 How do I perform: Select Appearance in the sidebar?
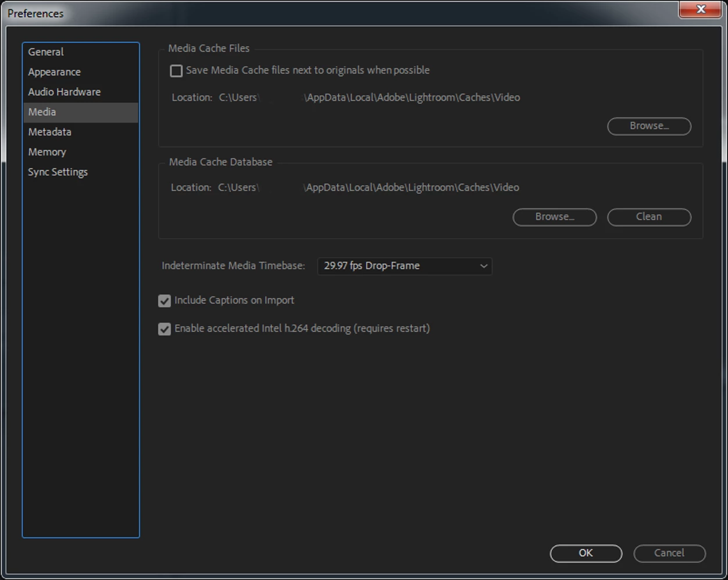tap(80, 72)
